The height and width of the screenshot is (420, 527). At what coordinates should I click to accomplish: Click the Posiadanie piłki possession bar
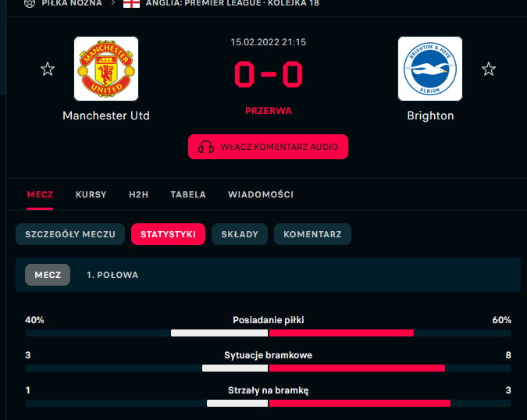269,333
